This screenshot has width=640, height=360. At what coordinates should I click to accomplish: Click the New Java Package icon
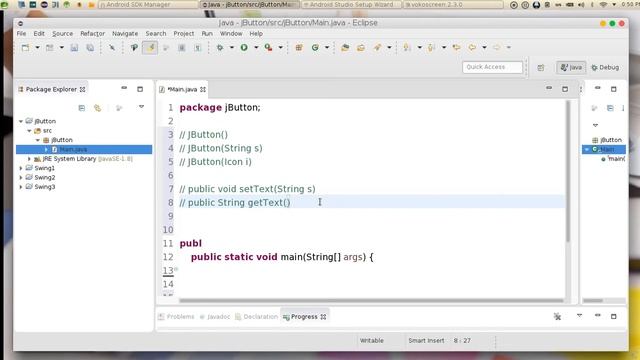pyautogui.click(x=299, y=48)
